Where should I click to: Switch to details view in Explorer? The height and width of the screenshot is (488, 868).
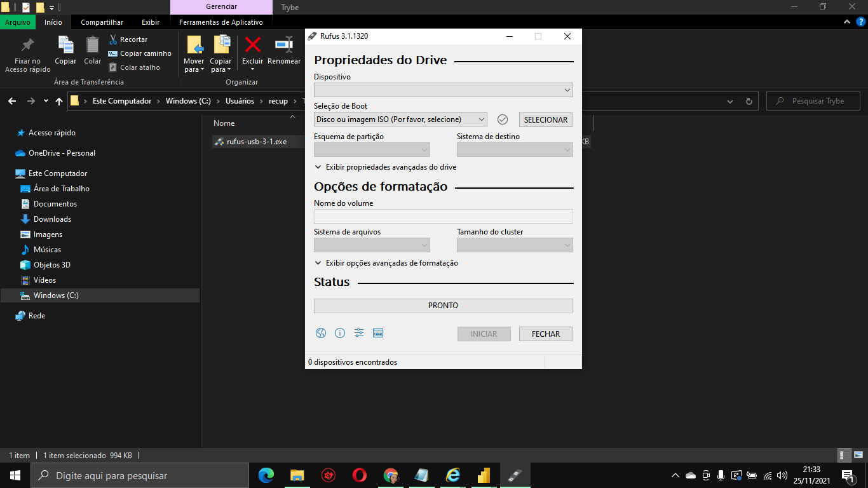[844, 455]
